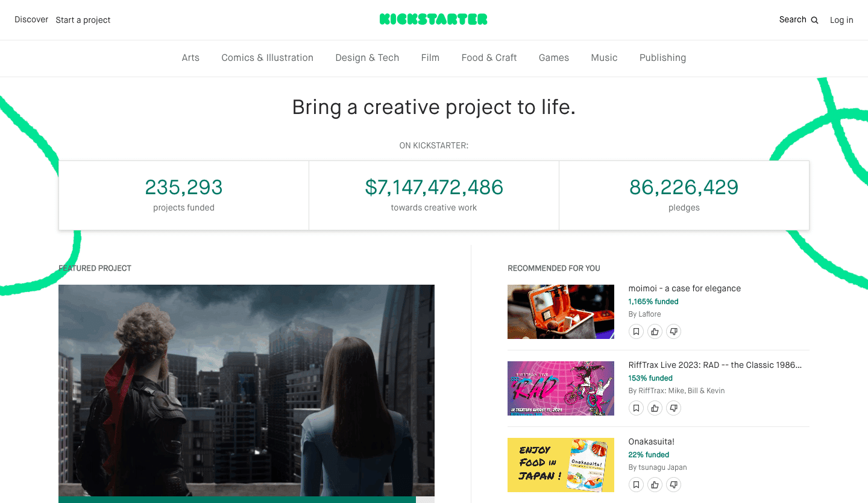Image resolution: width=868 pixels, height=503 pixels.
Task: Click the Discover link
Action: pyautogui.click(x=31, y=19)
